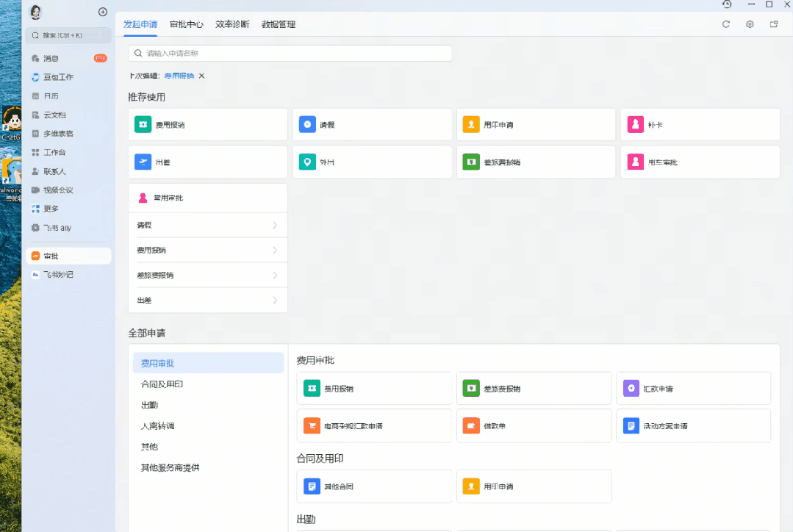793x532 pixels.
Task: Open the 费用报销 last-edited link
Action: click(x=179, y=76)
